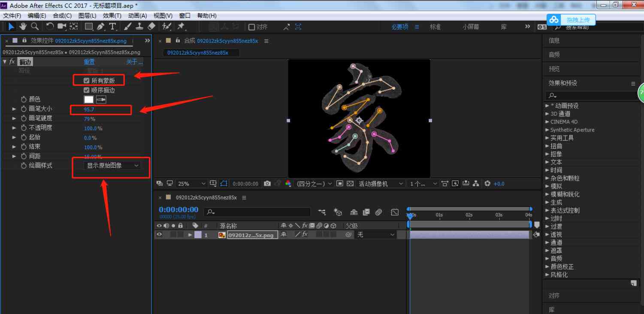Enable Motion Blur for timeline

378,212
